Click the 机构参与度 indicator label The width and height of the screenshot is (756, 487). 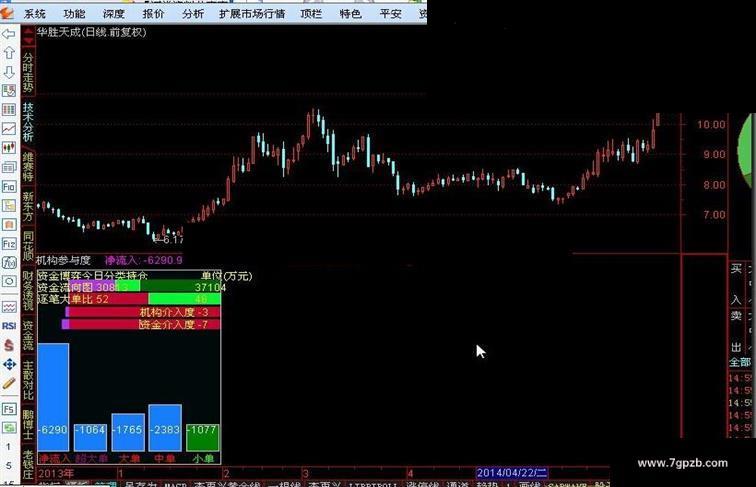tap(64, 260)
